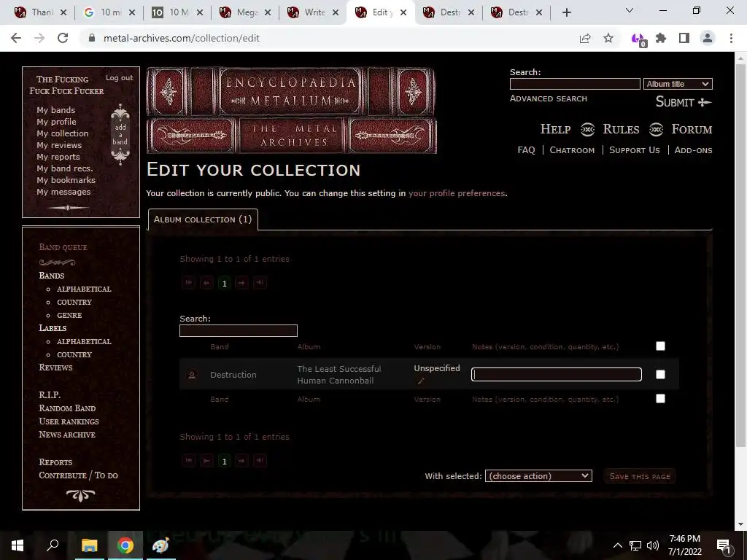Open Bands Alphabetical listing
The height and width of the screenshot is (560, 747).
coord(84,289)
